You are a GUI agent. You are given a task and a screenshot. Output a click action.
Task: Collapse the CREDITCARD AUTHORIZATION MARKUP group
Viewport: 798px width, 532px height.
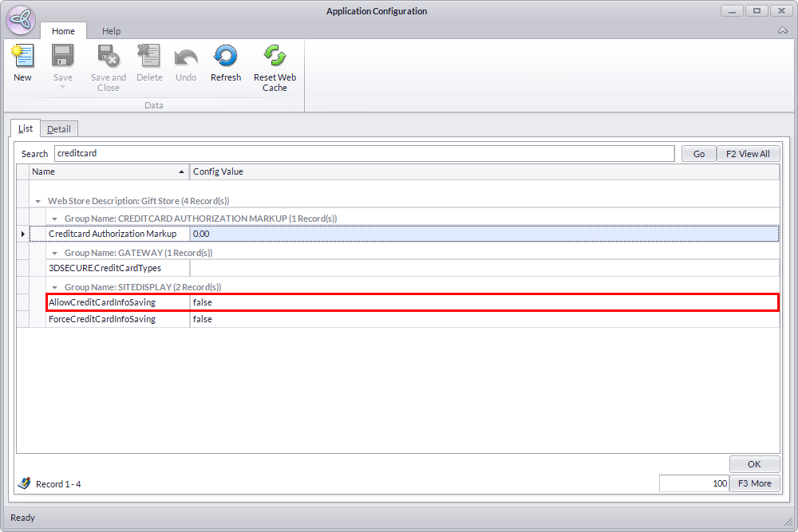(x=54, y=219)
